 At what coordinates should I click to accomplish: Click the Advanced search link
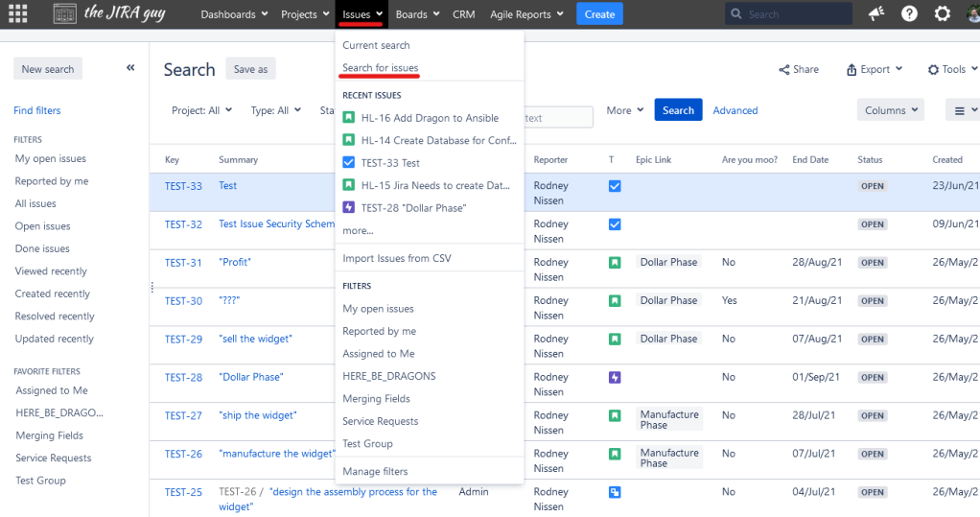[x=735, y=110]
